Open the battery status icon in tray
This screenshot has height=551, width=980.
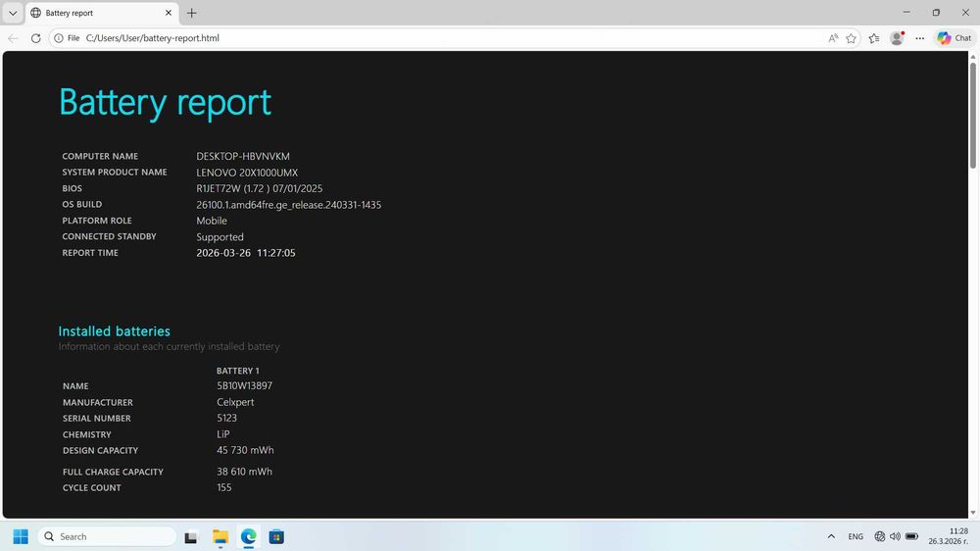911,536
